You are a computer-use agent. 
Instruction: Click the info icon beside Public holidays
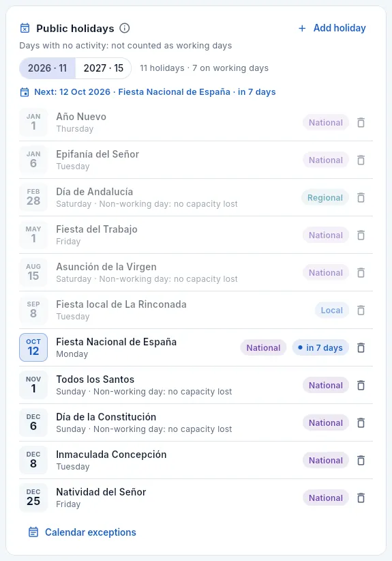[124, 28]
